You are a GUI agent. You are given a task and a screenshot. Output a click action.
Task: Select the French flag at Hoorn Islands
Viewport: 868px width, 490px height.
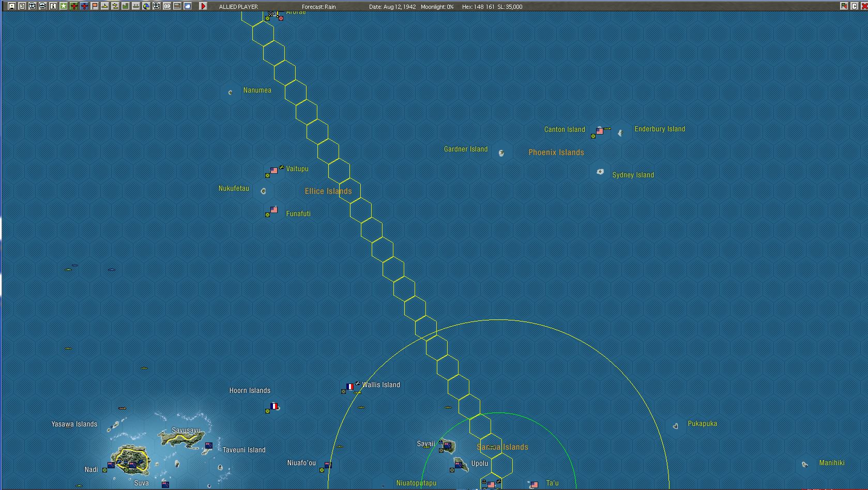[274, 406]
